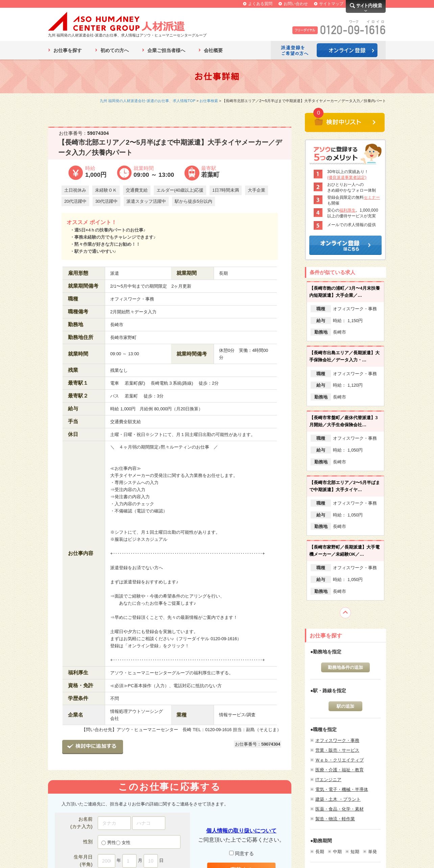Open similar job 長崎市常盤町 card
434x868 pixels.
[345, 441]
